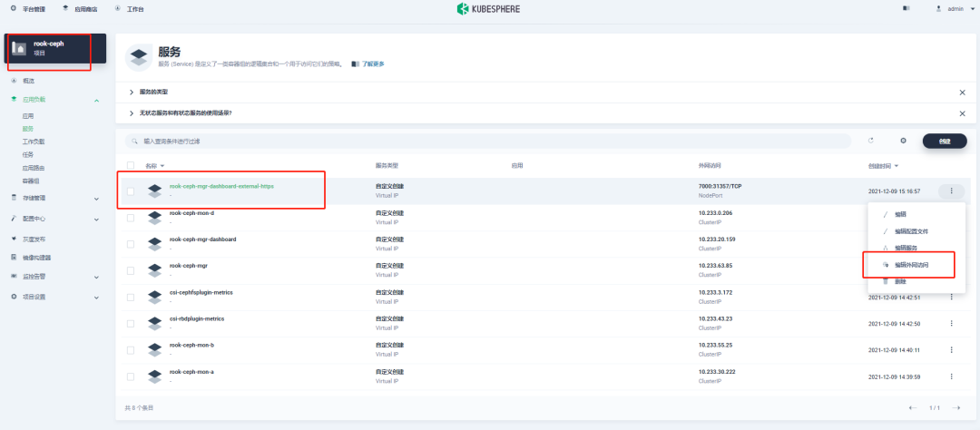The height and width of the screenshot is (430, 980).
Task: Check the csi-rbdplugin-metrics row checkbox
Action: [x=131, y=323]
